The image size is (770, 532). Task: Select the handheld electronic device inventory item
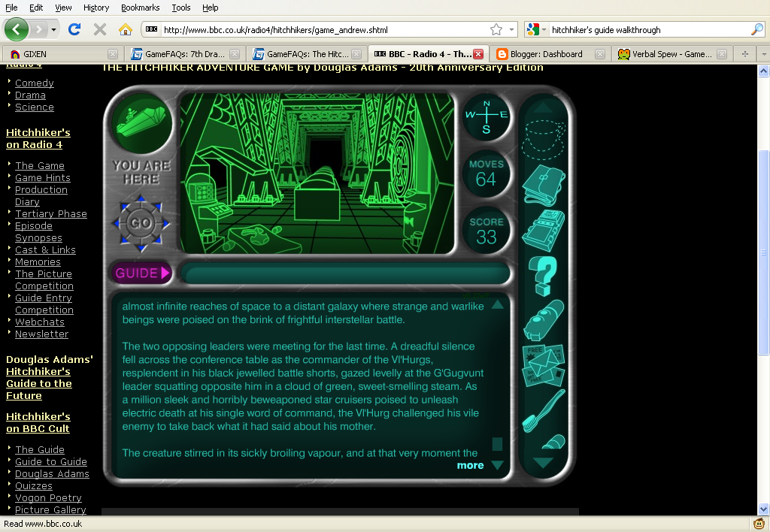[x=543, y=229]
